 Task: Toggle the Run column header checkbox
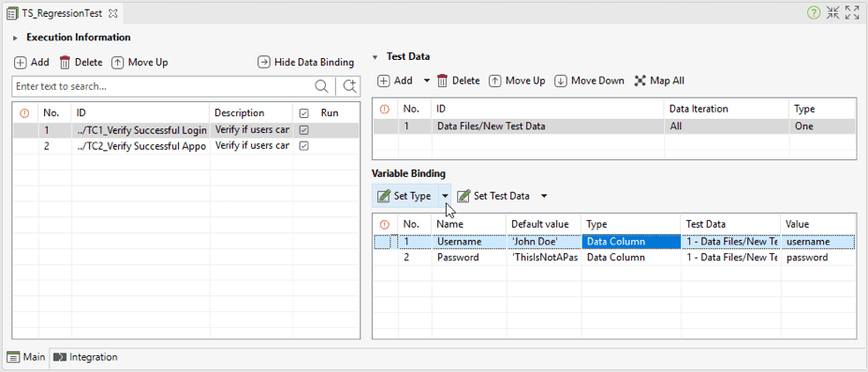[x=303, y=113]
